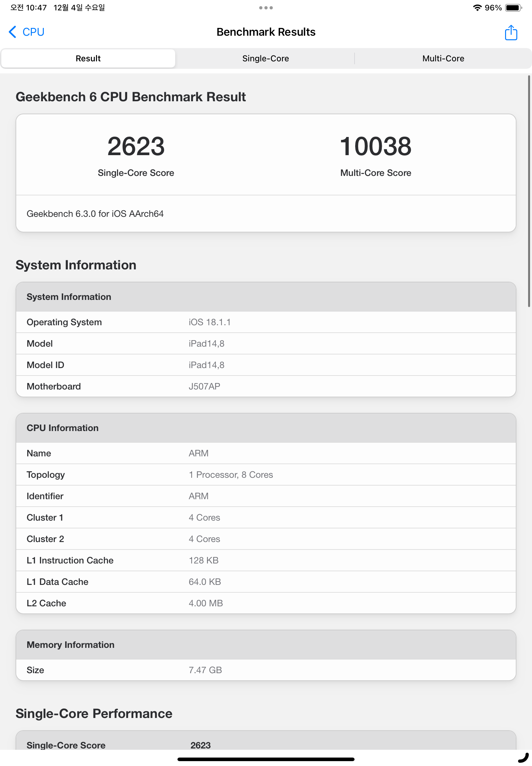Image resolution: width=532 pixels, height=766 pixels.
Task: Tap the home indicator bar at bottom
Action: (266, 759)
